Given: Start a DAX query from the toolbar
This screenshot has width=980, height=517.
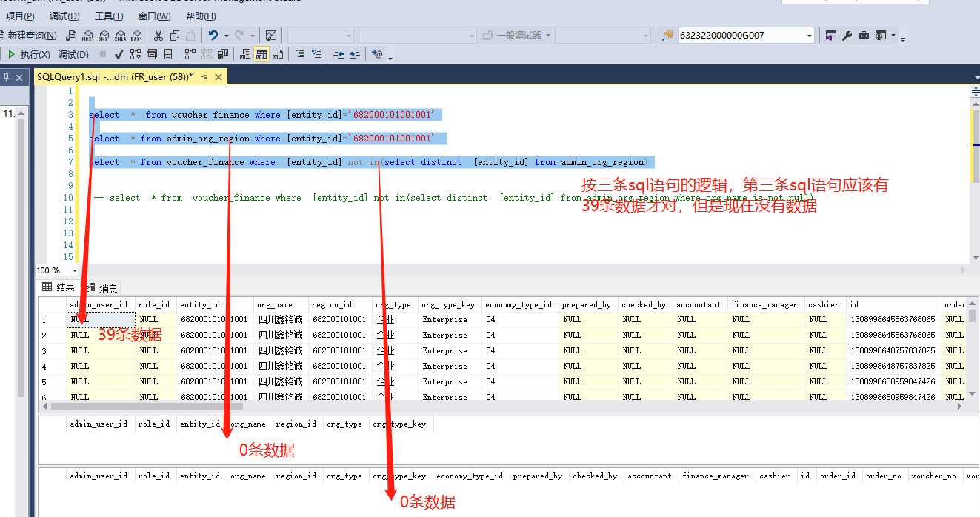Looking at the screenshot, I should point(136,36).
